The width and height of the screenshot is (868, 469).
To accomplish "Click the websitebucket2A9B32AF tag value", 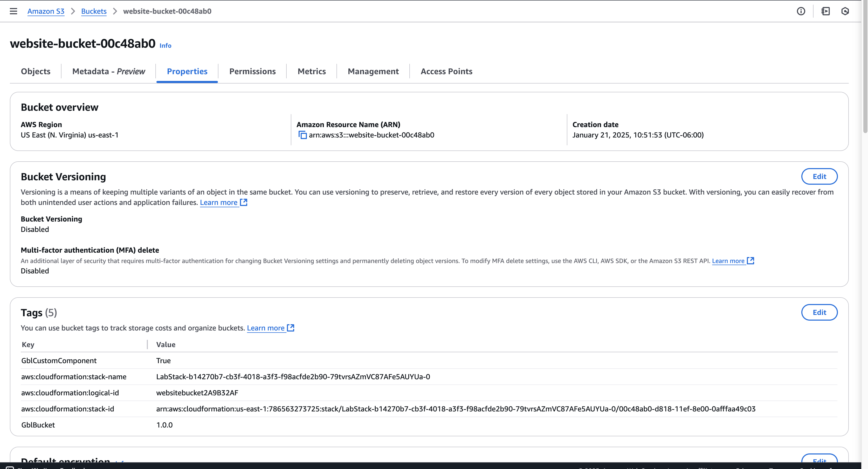I will pos(197,393).
